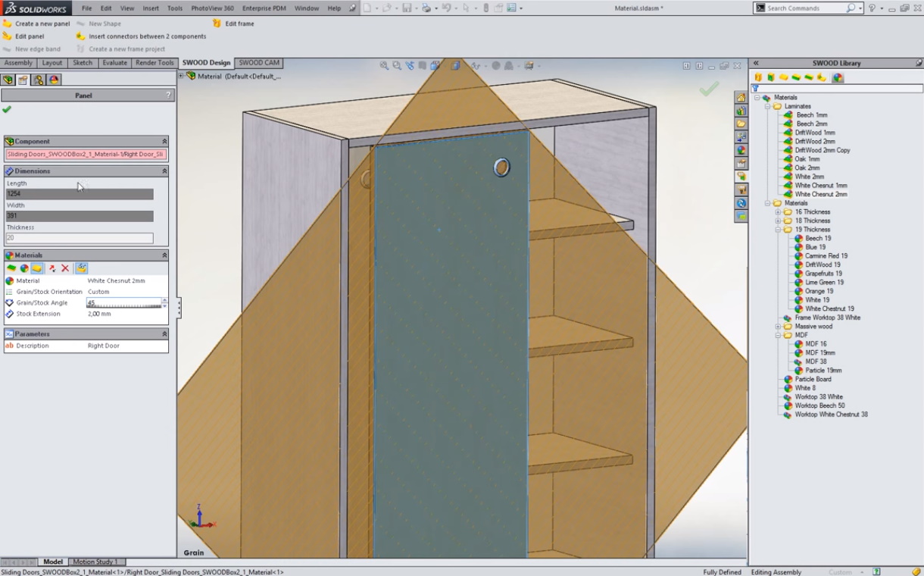Open the home icon in the task pane
The image size is (924, 576).
pos(741,98)
